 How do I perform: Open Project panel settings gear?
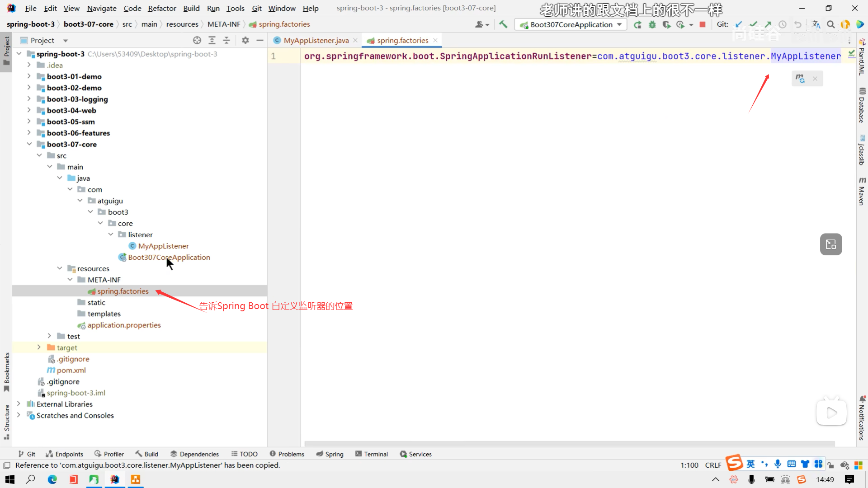(x=245, y=40)
